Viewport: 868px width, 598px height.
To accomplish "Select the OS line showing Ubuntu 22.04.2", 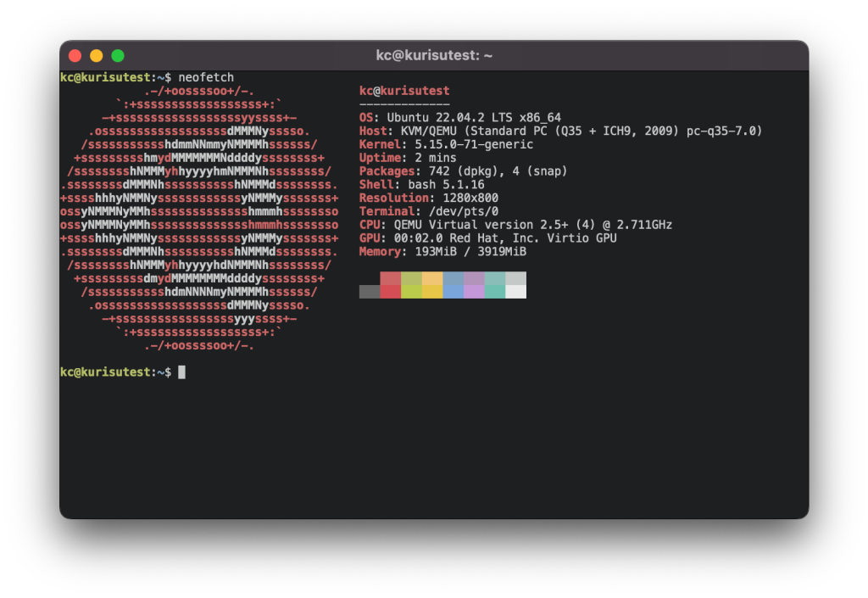I will (460, 118).
